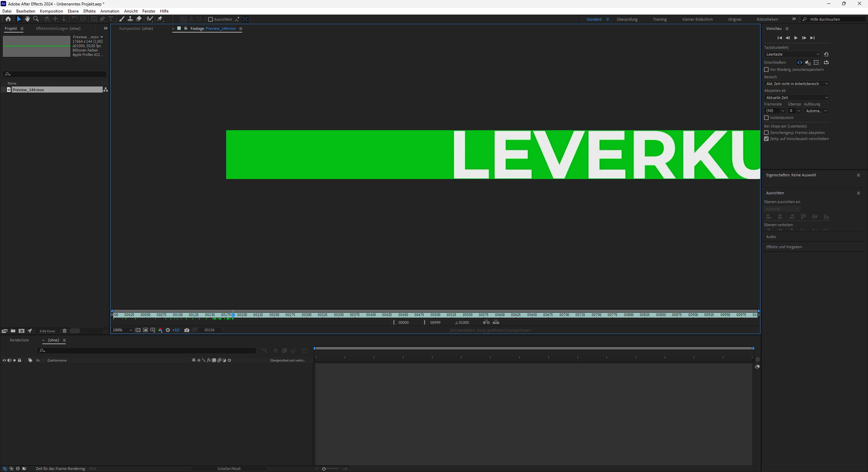Screen dimensions: 868x472
Task: Open the Komposition menu
Action: click(x=51, y=11)
